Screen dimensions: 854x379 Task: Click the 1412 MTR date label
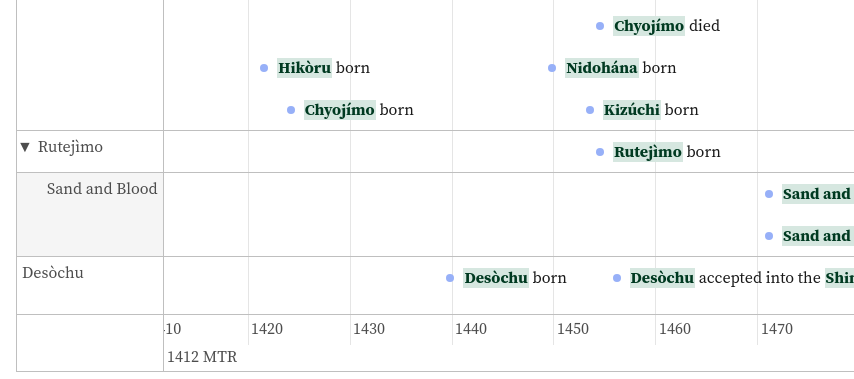(x=202, y=357)
